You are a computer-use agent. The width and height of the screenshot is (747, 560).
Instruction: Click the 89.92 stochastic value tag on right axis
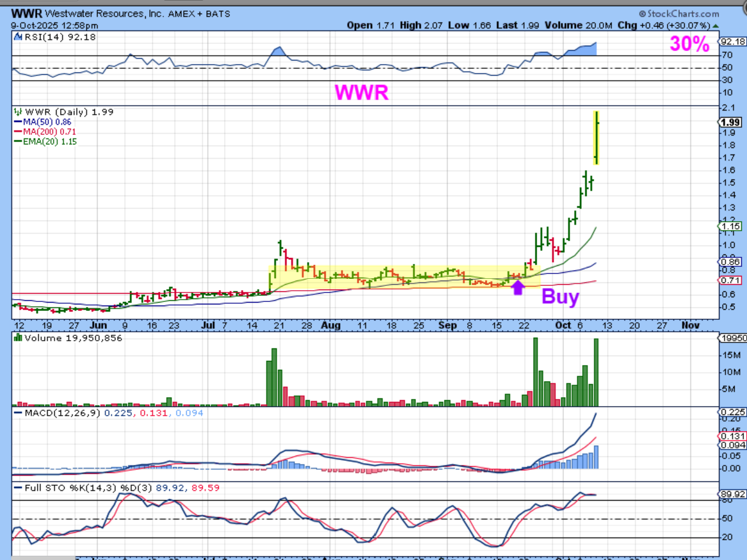pyautogui.click(x=732, y=494)
